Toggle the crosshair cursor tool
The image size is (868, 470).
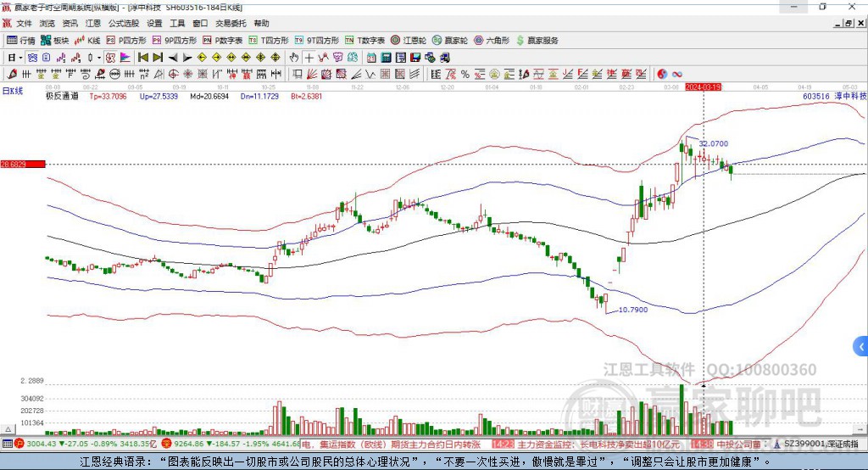tap(309, 58)
